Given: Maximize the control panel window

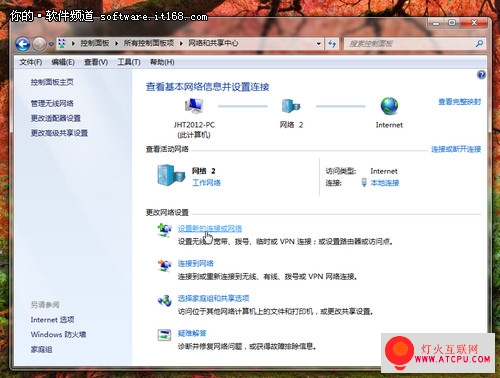Looking at the screenshot, I should 452,23.
